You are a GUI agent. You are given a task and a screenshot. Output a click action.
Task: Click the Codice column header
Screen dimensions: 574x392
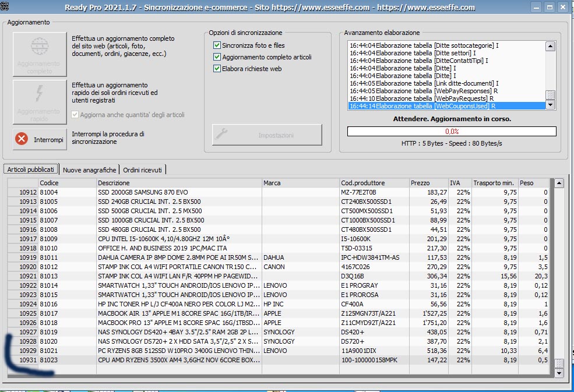point(68,183)
